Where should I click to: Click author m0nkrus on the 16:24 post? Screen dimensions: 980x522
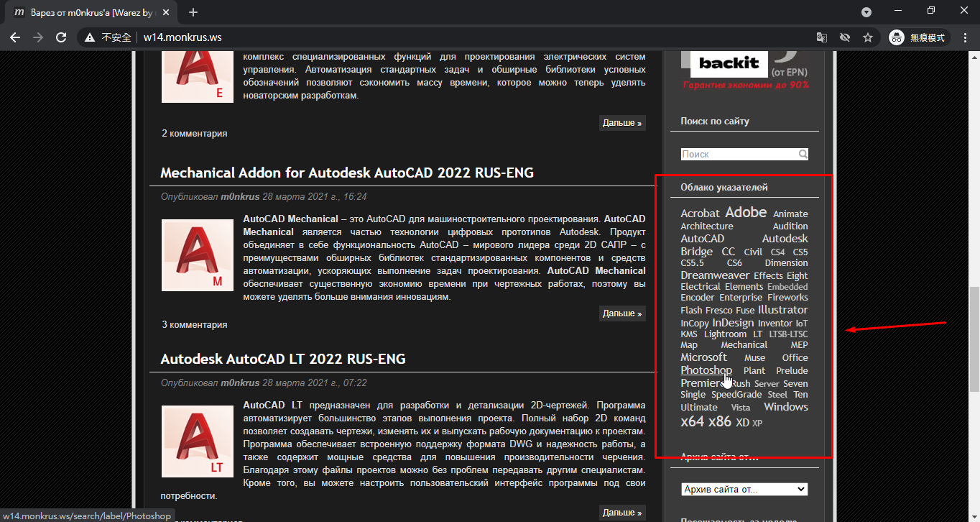[240, 196]
